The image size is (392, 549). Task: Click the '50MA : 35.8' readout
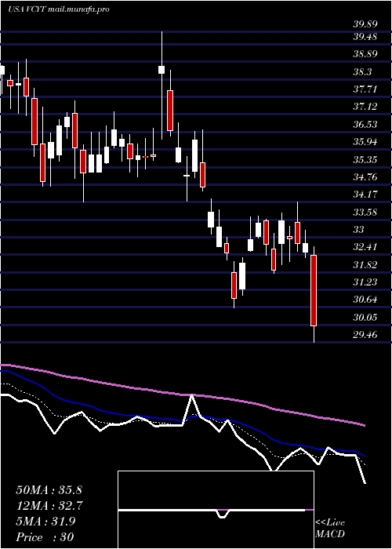tap(49, 490)
